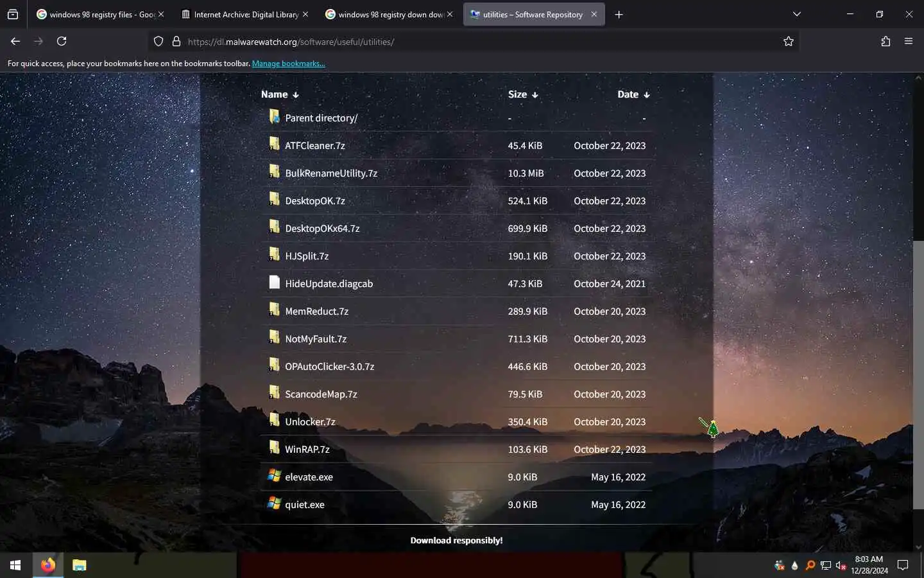Open the tracking protection shield icon
The image size is (924, 578).
tap(158, 41)
